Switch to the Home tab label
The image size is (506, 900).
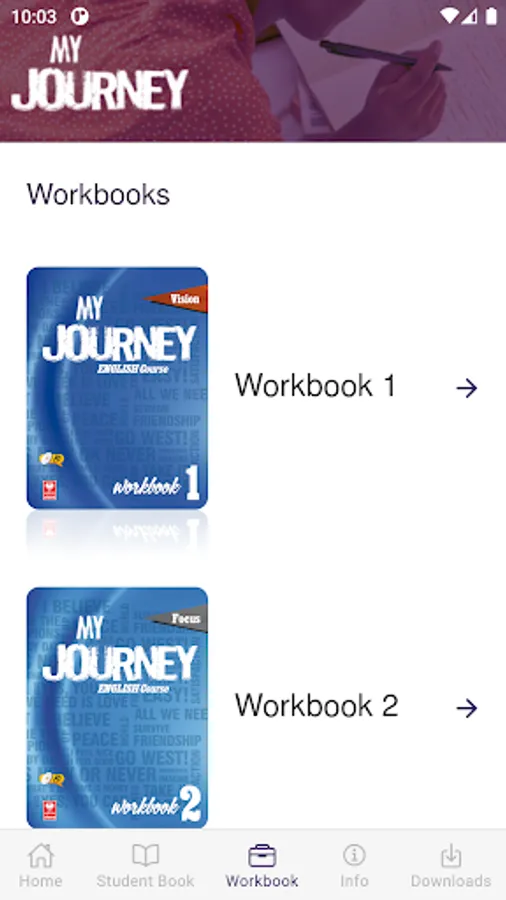pos(41,880)
